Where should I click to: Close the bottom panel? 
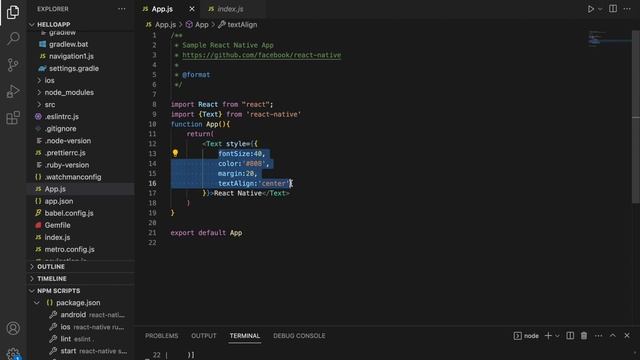(627, 336)
